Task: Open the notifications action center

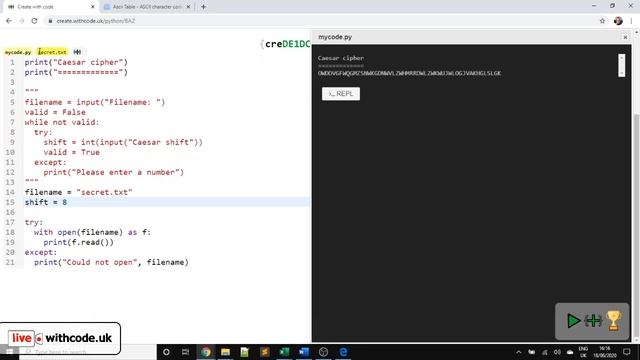Action: click(627, 352)
